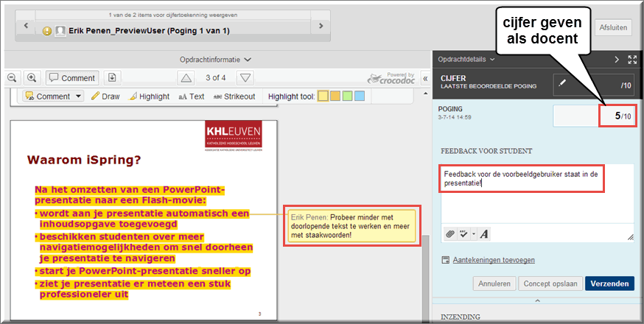Screen dimensions: 644x324
Task: Select the Draw tool
Action: coord(105,96)
